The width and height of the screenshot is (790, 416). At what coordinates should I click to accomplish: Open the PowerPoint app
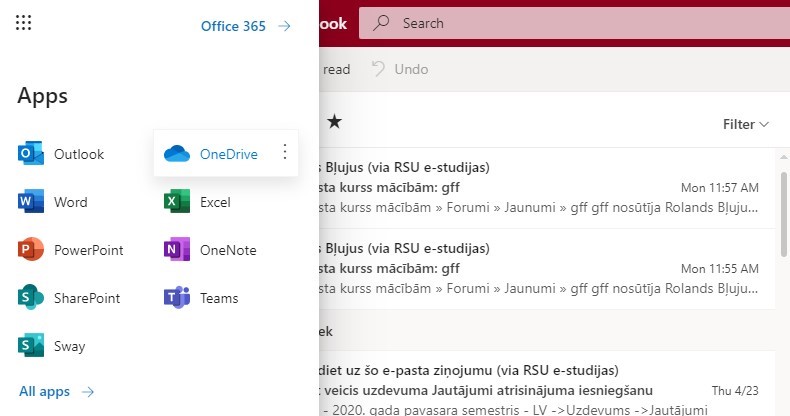point(71,250)
